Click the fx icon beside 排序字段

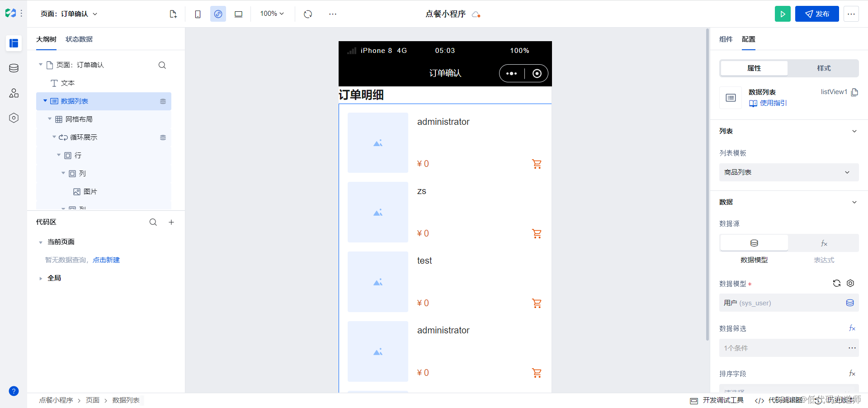click(x=852, y=373)
